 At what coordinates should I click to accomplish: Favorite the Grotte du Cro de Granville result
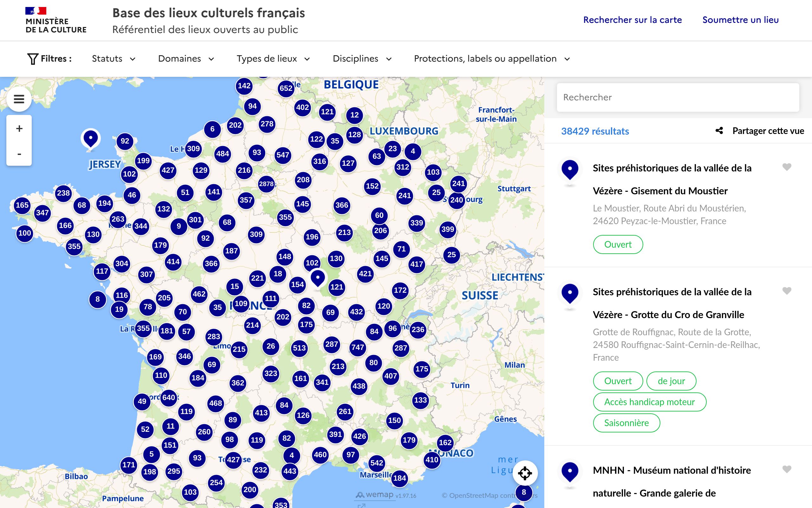(787, 291)
